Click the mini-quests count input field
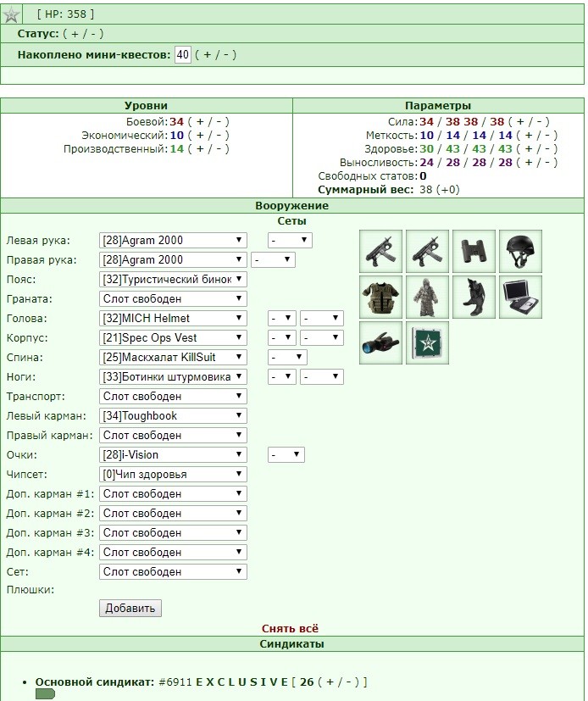 pos(183,55)
